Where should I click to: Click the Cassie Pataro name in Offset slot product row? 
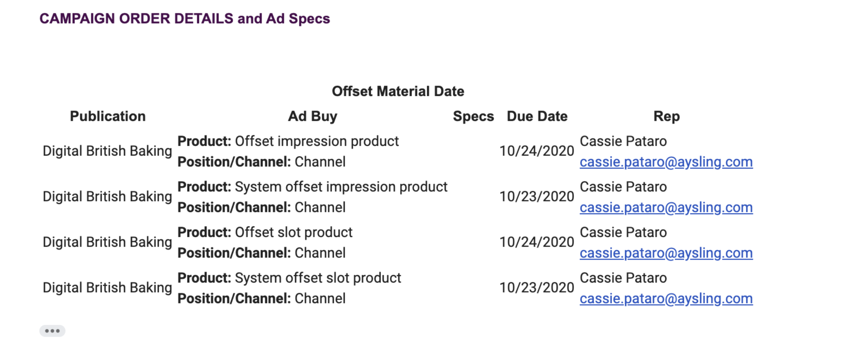623,232
